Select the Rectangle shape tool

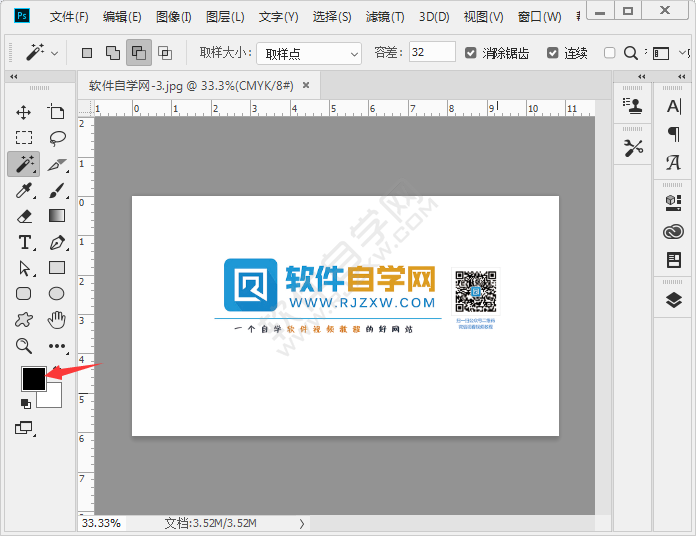point(57,268)
